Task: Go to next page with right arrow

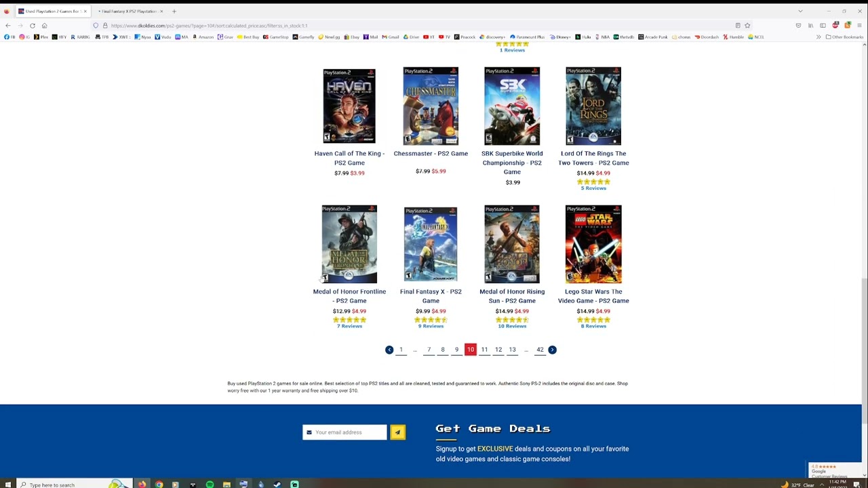Action: click(552, 350)
